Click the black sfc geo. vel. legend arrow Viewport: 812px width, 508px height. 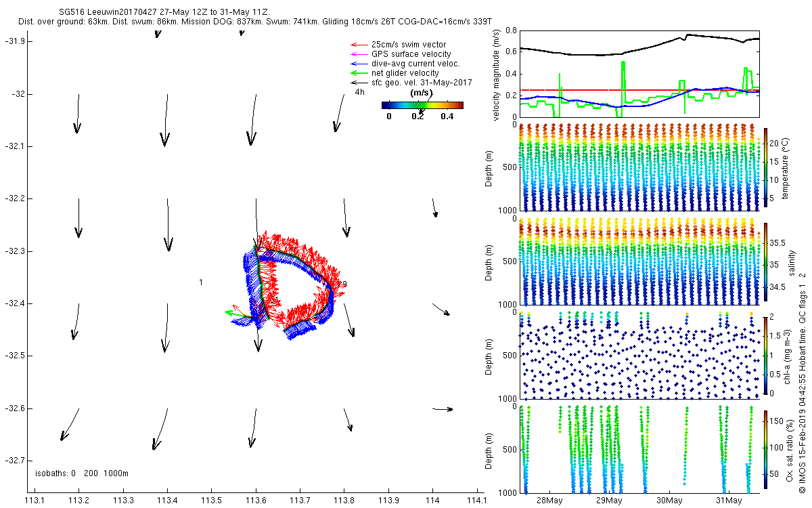coord(358,83)
